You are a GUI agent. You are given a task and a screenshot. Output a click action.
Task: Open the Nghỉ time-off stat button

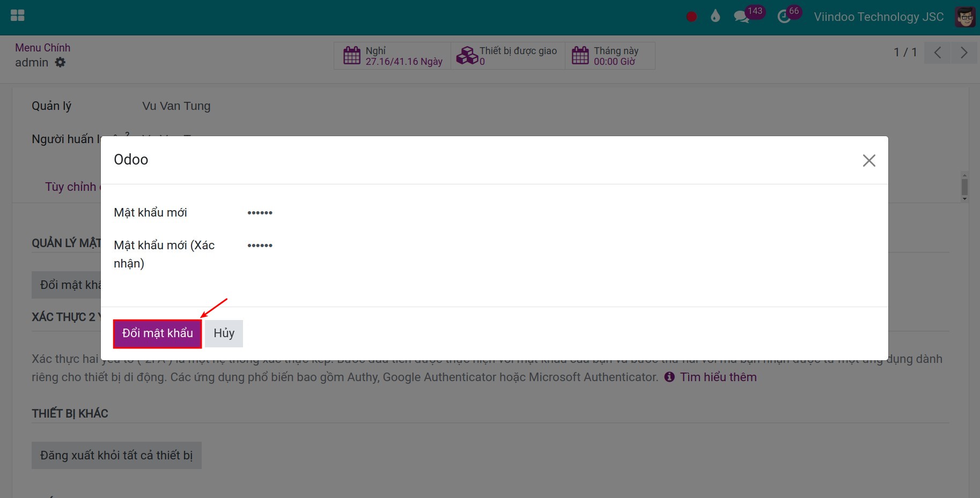(393, 56)
